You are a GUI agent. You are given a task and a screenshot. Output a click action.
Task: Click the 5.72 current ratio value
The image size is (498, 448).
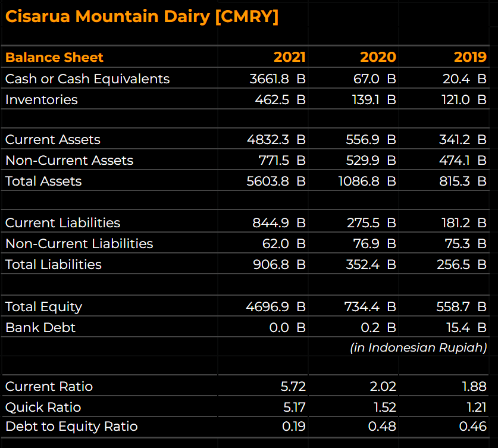(293, 387)
